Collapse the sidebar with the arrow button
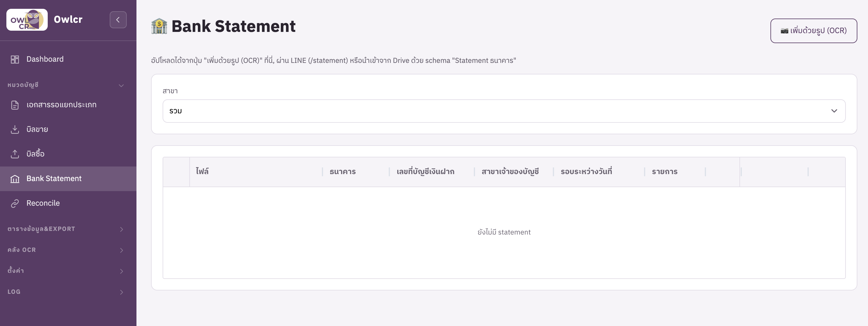This screenshot has width=868, height=326. pyautogui.click(x=118, y=20)
